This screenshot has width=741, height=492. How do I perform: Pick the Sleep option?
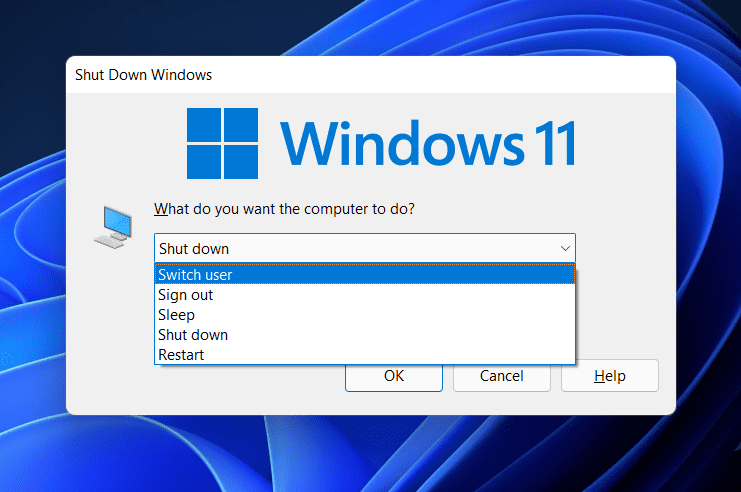364,315
